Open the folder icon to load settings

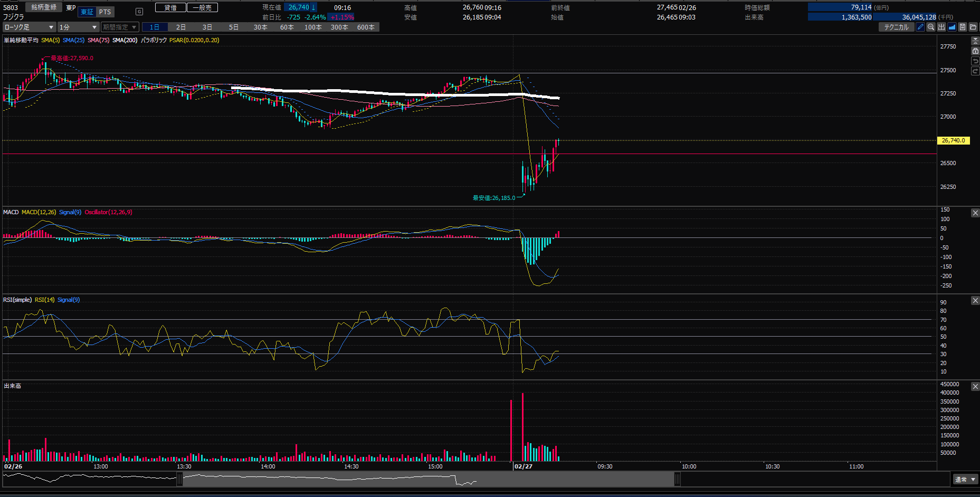[x=973, y=27]
